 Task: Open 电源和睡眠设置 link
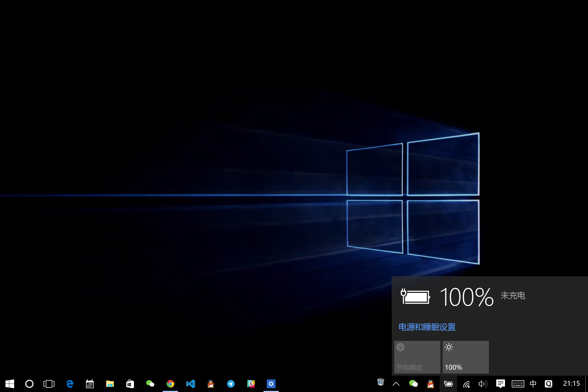point(427,327)
